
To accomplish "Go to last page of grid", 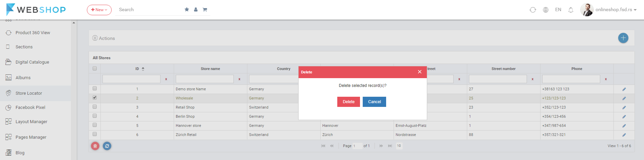I will 390,146.
